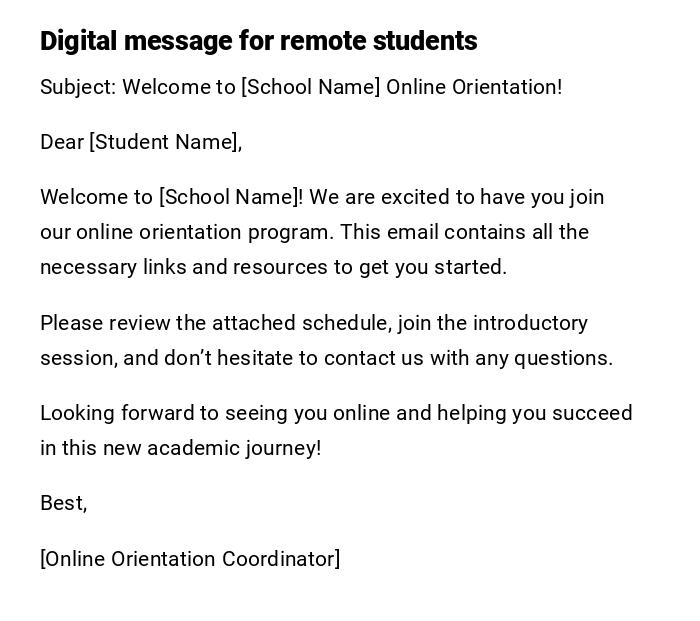
Task: Click the word "introductory"
Action: click(x=530, y=323)
